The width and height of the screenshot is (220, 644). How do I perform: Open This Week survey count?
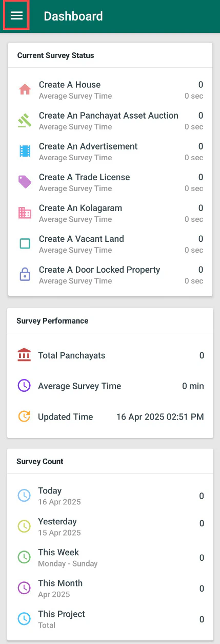coord(110,558)
